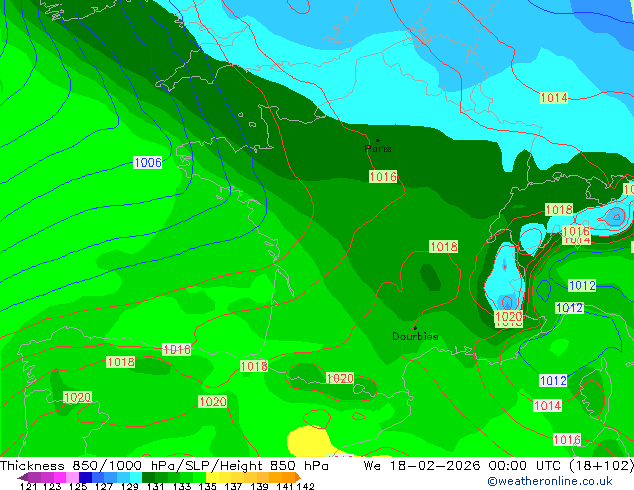Click the Dourbies city label
This screenshot has height=490, width=634.
tap(415, 336)
